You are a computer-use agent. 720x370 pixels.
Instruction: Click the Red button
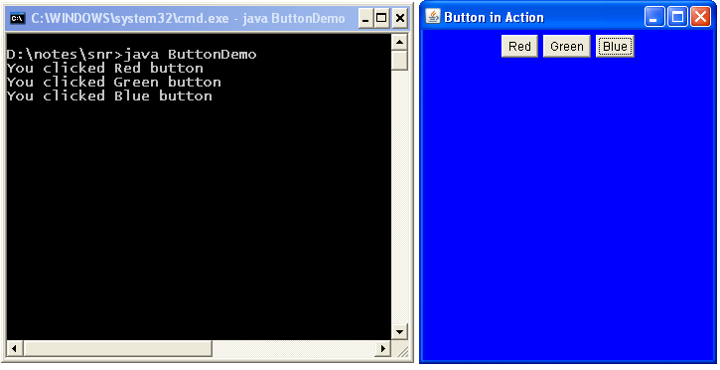point(519,46)
